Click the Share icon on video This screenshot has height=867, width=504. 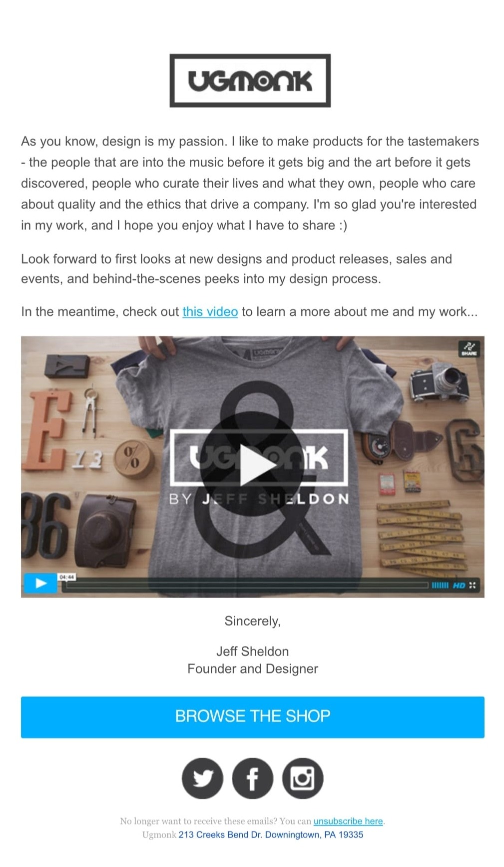tap(469, 348)
